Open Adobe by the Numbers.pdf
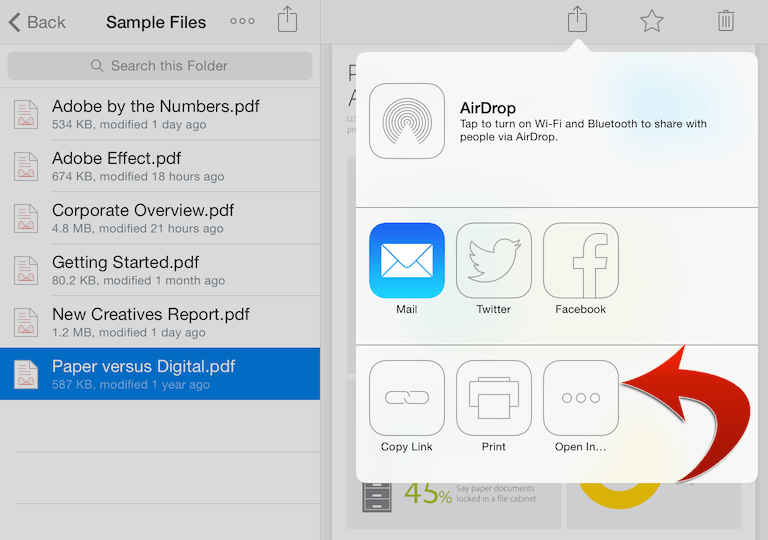The height and width of the screenshot is (540, 768). click(x=160, y=114)
